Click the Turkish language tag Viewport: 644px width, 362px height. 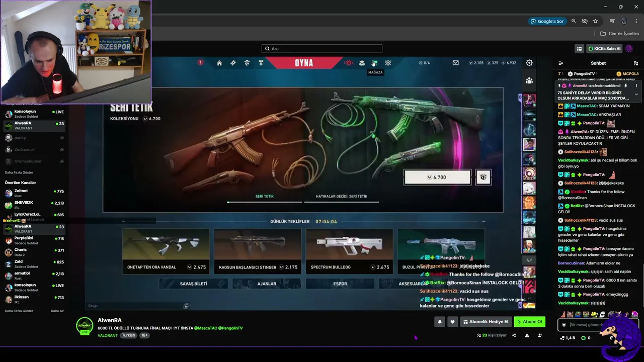tap(128, 335)
